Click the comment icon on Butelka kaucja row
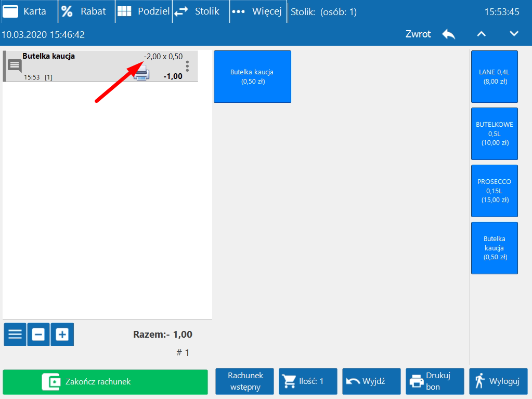This screenshot has height=399, width=532. click(15, 66)
